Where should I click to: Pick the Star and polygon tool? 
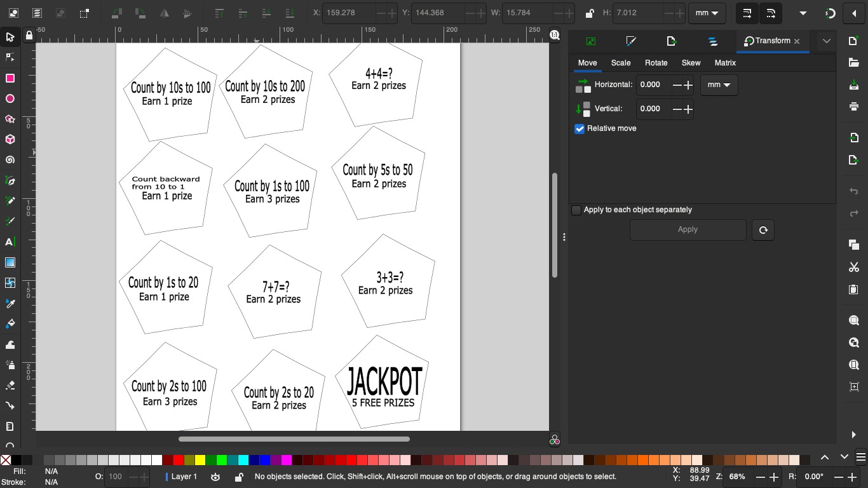click(10, 119)
